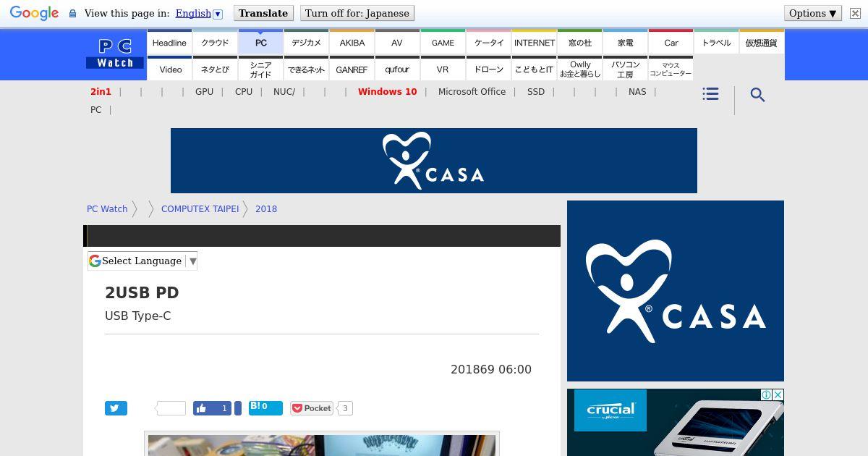
Task: Open the 家電 tab
Action: pos(626,43)
